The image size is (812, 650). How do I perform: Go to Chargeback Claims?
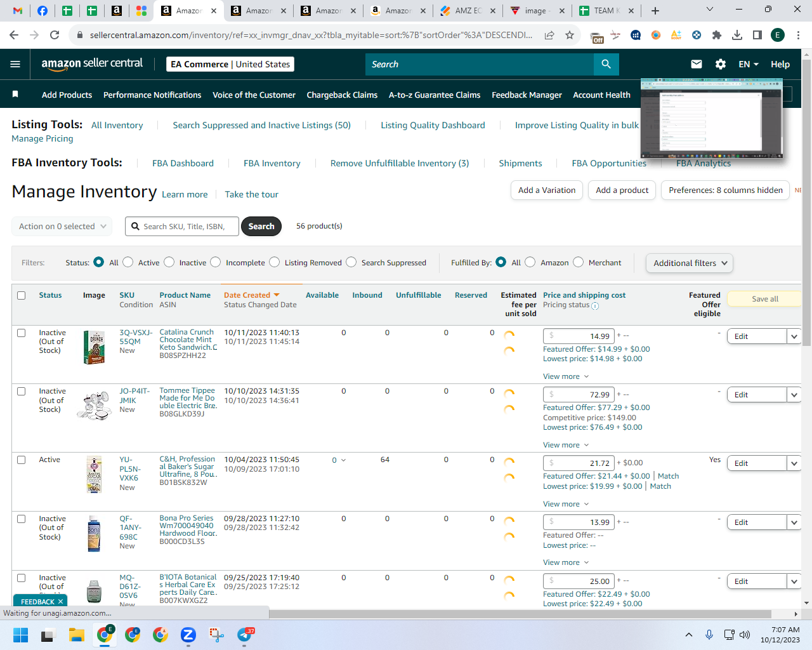click(342, 95)
